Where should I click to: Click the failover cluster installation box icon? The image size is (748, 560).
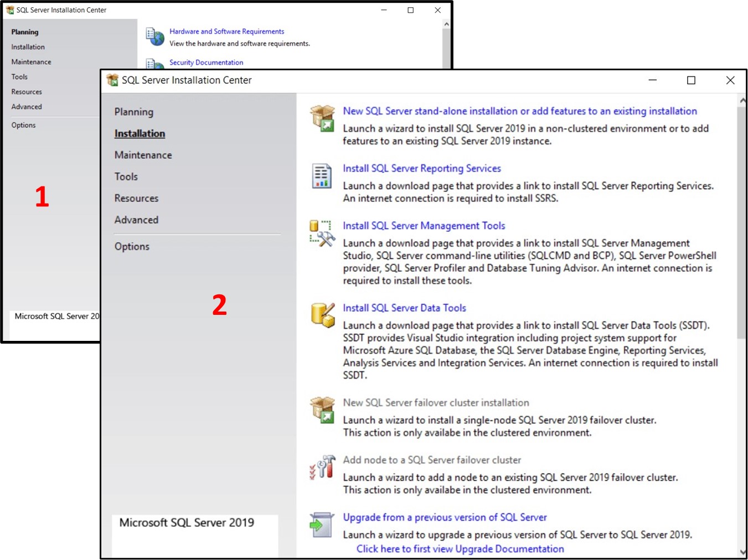[322, 410]
